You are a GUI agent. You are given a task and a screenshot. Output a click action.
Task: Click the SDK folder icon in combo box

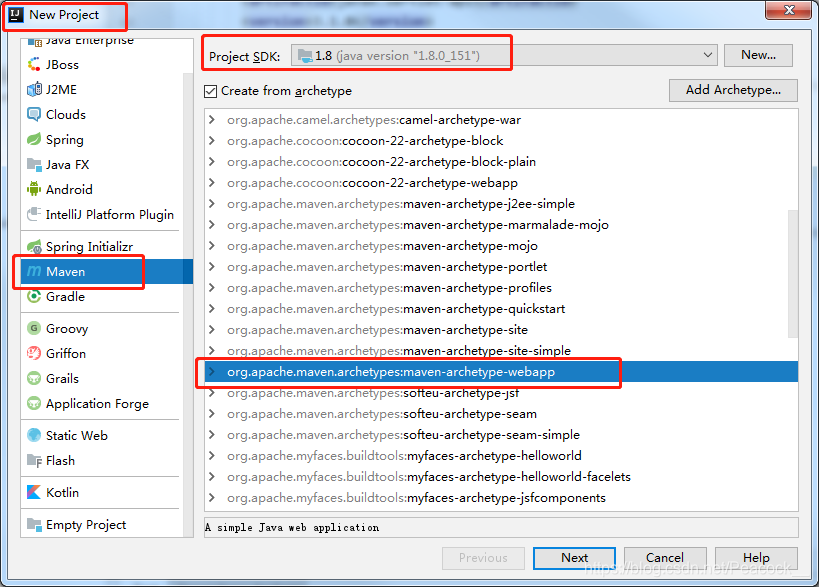305,55
